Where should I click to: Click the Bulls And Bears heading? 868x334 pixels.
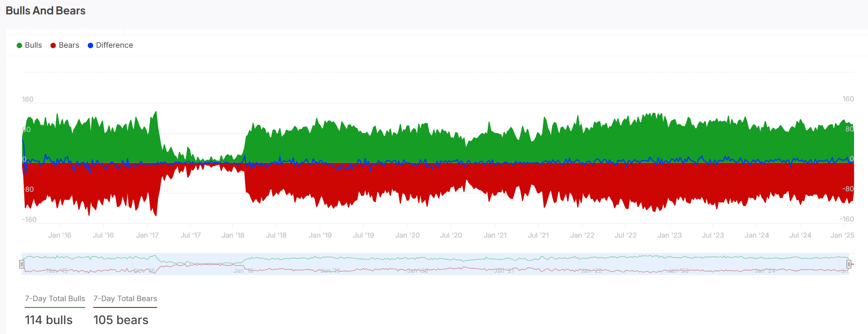45,11
